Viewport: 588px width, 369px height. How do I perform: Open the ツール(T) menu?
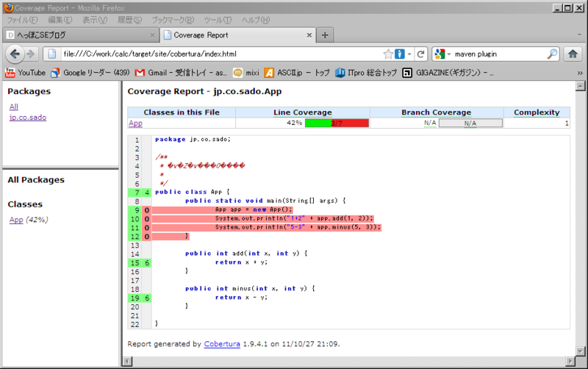point(218,20)
